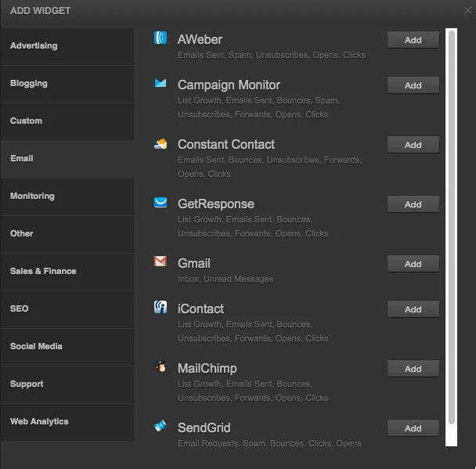This screenshot has width=476, height=469.
Task: Click the Campaign Monitor title
Action: point(229,85)
